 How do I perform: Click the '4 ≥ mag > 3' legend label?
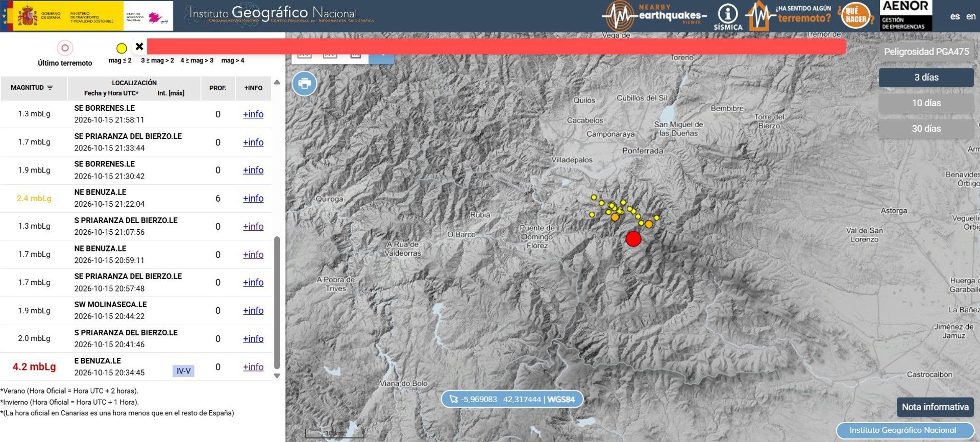tap(197, 60)
